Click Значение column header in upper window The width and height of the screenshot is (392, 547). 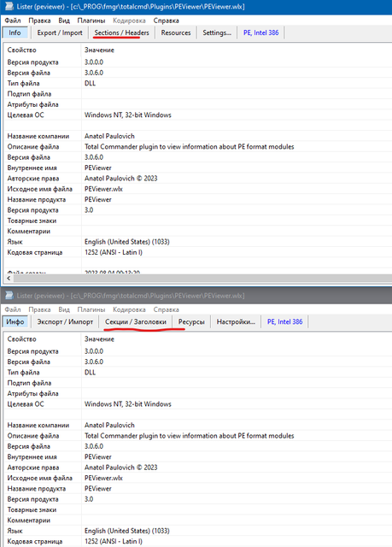point(237,50)
